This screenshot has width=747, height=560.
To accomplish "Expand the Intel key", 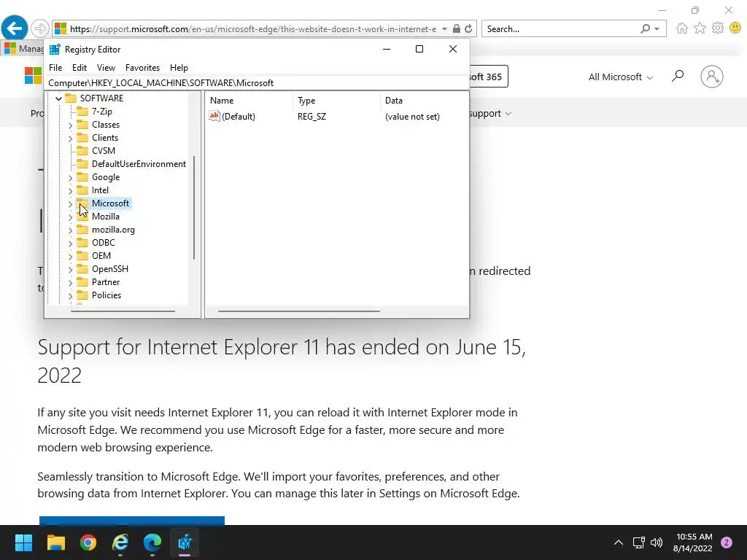I will point(71,191).
